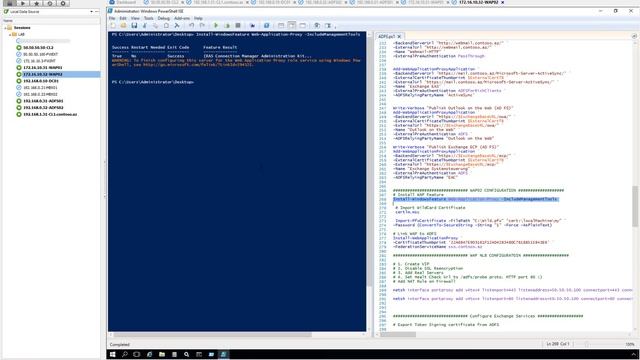Open the Debug menu

tap(163, 18)
